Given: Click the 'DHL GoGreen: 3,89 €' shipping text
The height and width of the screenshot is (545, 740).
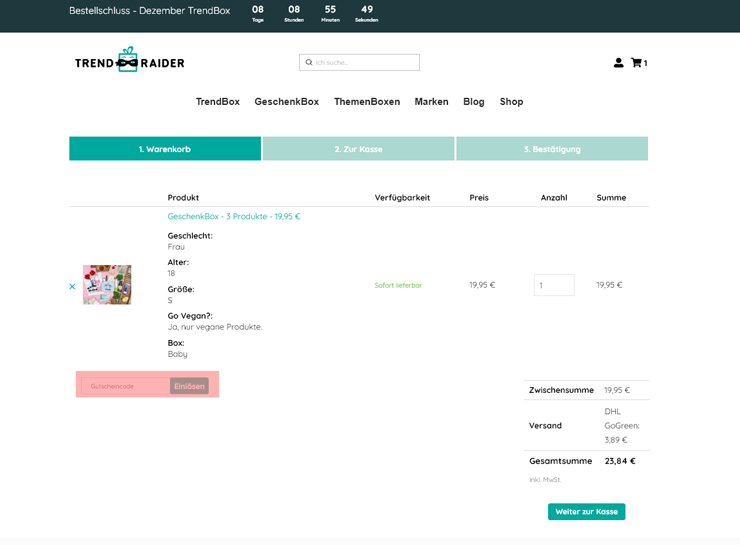Looking at the screenshot, I should click(x=622, y=426).
